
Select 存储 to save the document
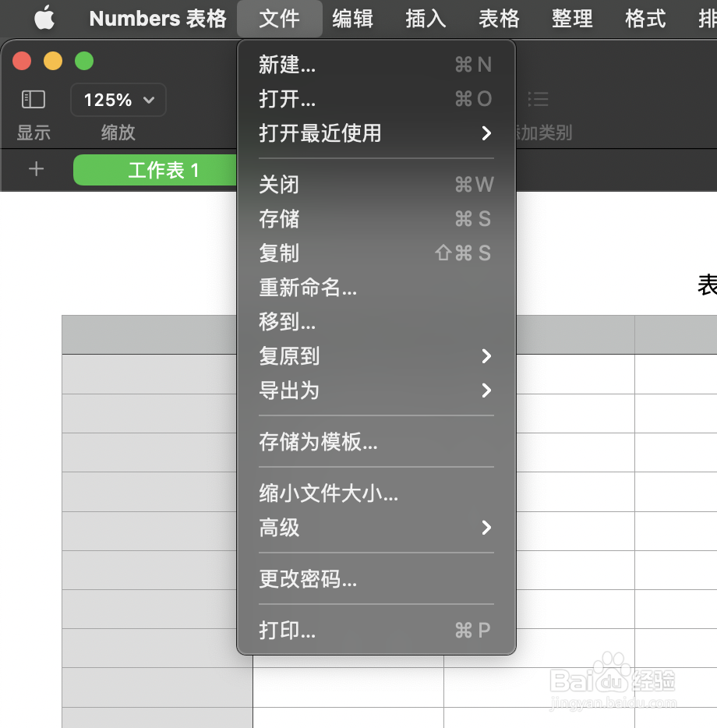coord(376,219)
